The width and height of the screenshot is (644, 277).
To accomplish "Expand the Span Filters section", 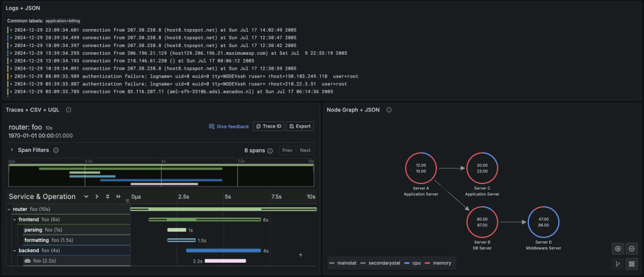I will pos(12,150).
